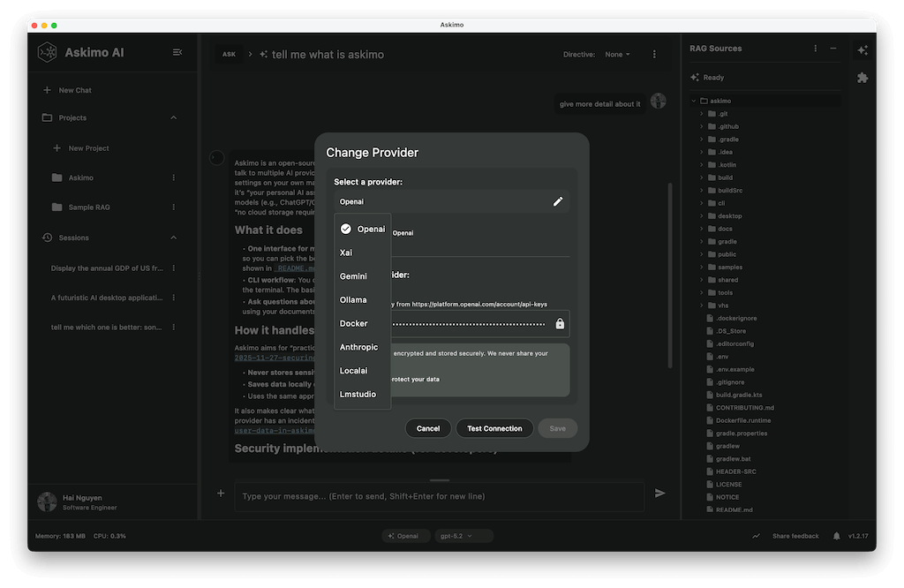Screen dimensions: 904x588
Task: Edit the provider name with the pencil icon
Action: 558,201
